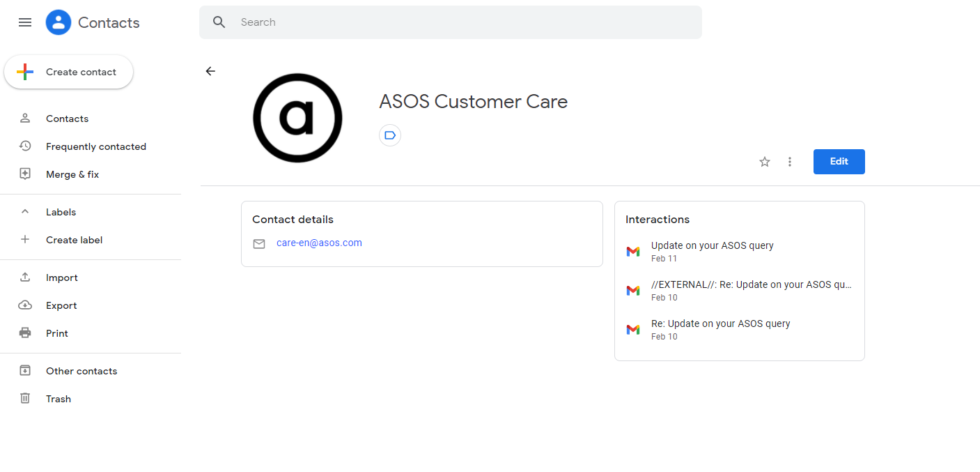
Task: Click Gmail icon beside //EXTERNAL// email
Action: click(x=633, y=291)
